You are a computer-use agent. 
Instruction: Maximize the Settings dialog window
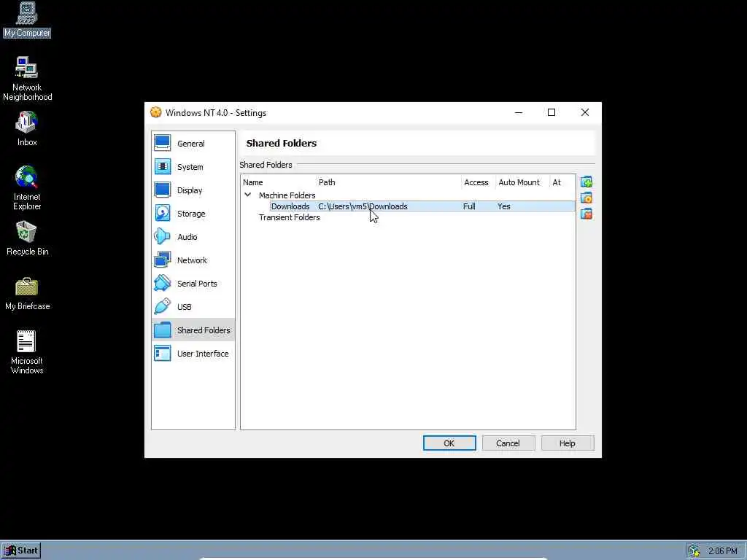click(551, 112)
